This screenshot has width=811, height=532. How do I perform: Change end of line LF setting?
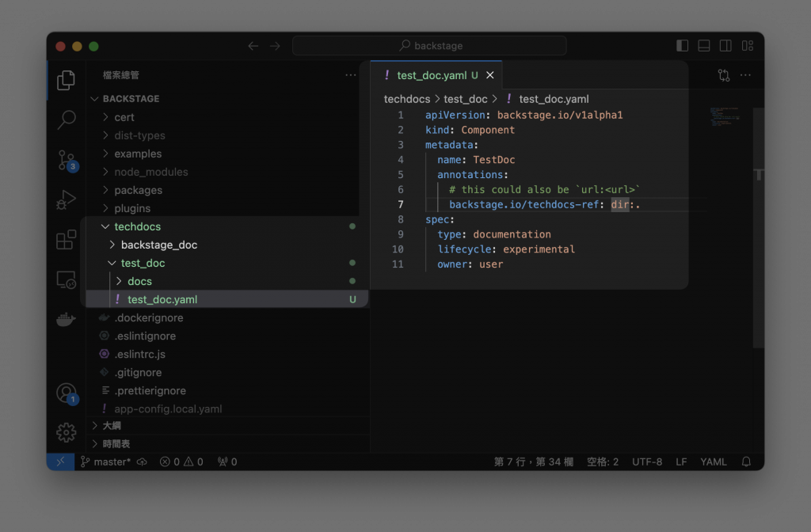(681, 462)
